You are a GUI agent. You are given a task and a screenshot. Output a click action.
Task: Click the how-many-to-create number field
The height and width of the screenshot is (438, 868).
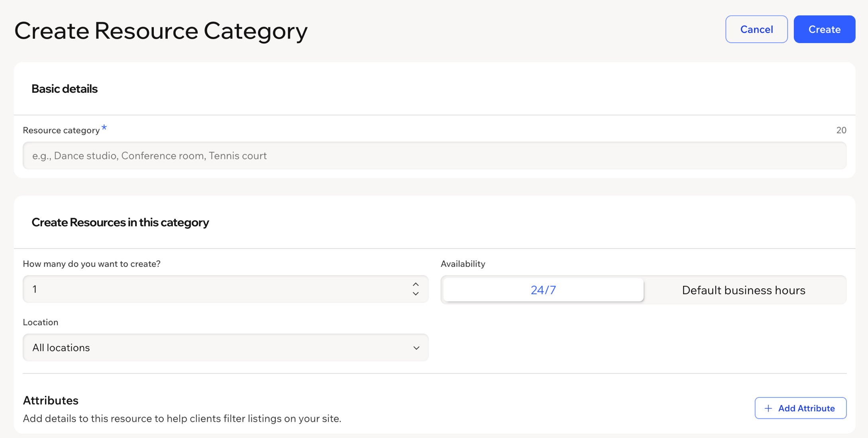(226, 289)
